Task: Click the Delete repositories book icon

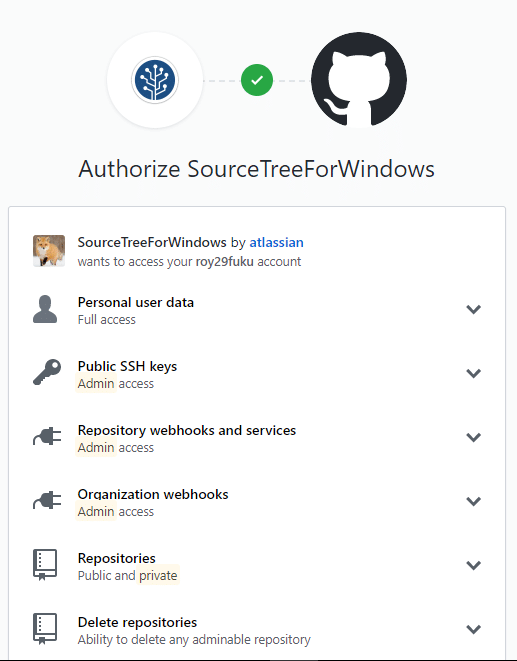Action: tap(45, 629)
